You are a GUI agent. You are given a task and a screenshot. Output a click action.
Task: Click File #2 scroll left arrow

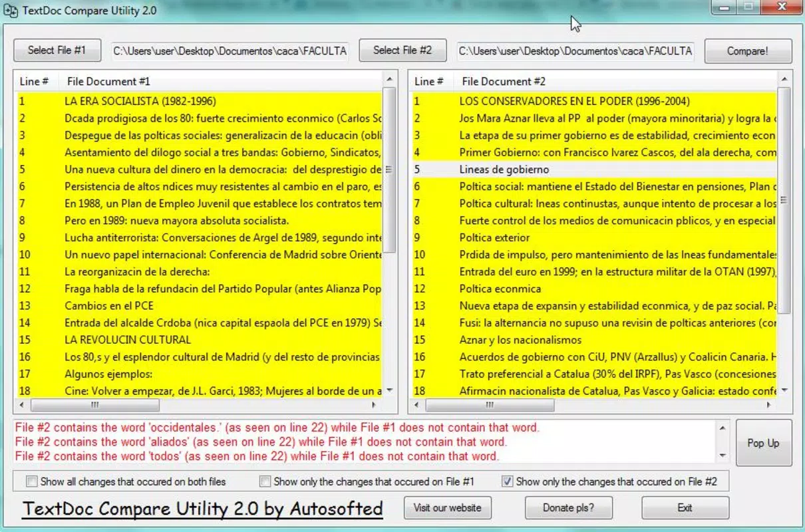coord(417,404)
